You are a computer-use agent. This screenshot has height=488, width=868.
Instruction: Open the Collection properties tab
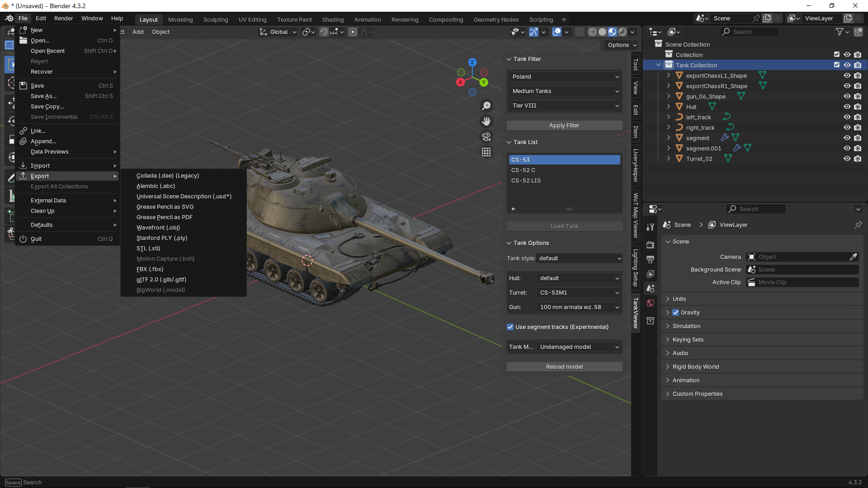(650, 320)
